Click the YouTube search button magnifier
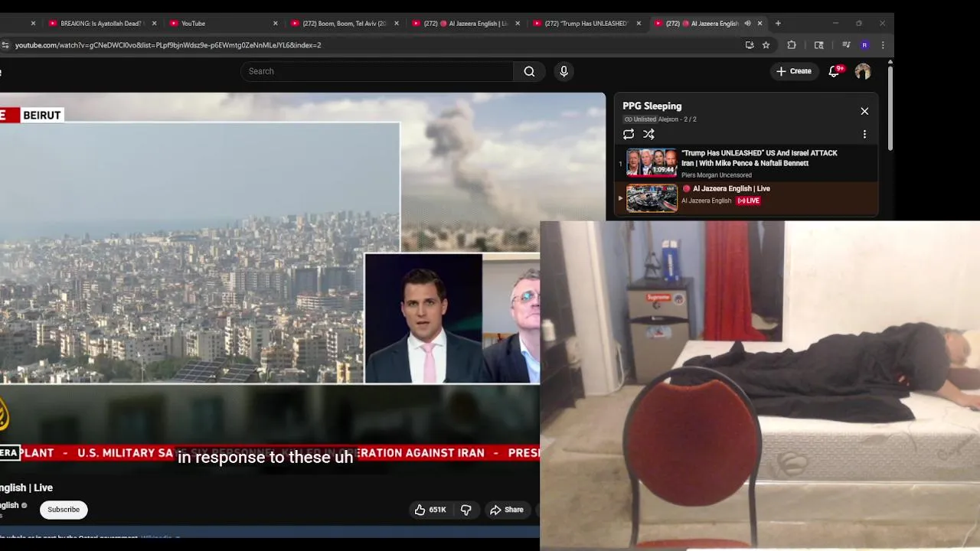Image resolution: width=980 pixels, height=551 pixels. pyautogui.click(x=529, y=71)
